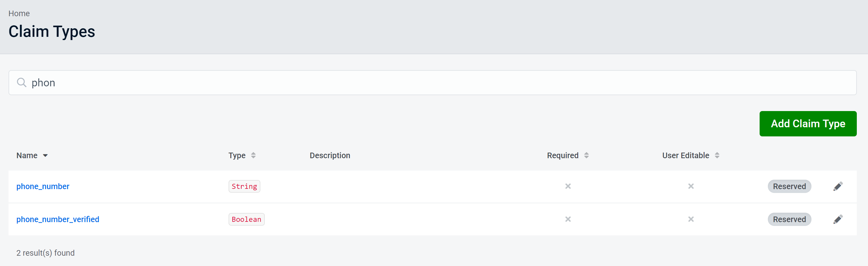Go to Home breadcrumb

(19, 14)
